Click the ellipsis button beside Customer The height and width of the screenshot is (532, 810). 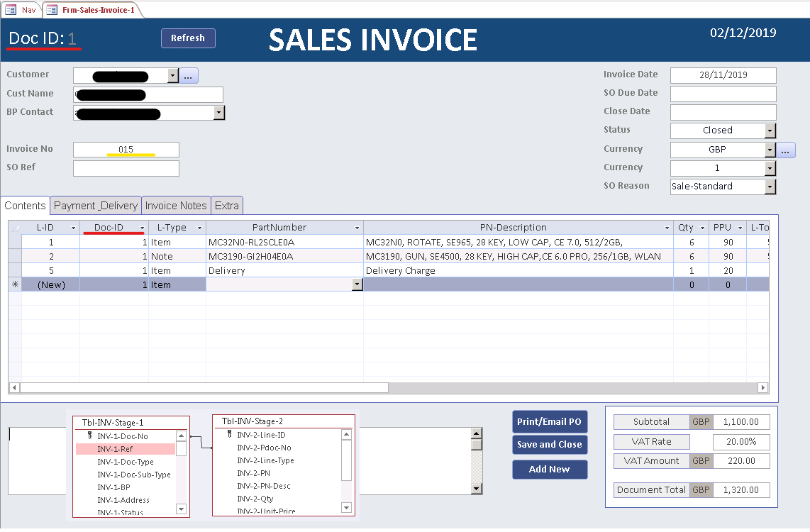click(x=189, y=76)
